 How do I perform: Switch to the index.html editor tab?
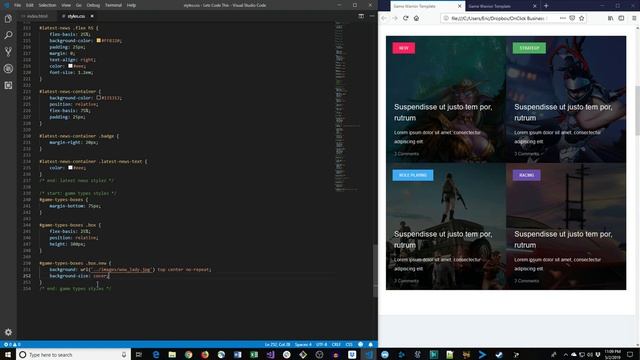pos(36,16)
